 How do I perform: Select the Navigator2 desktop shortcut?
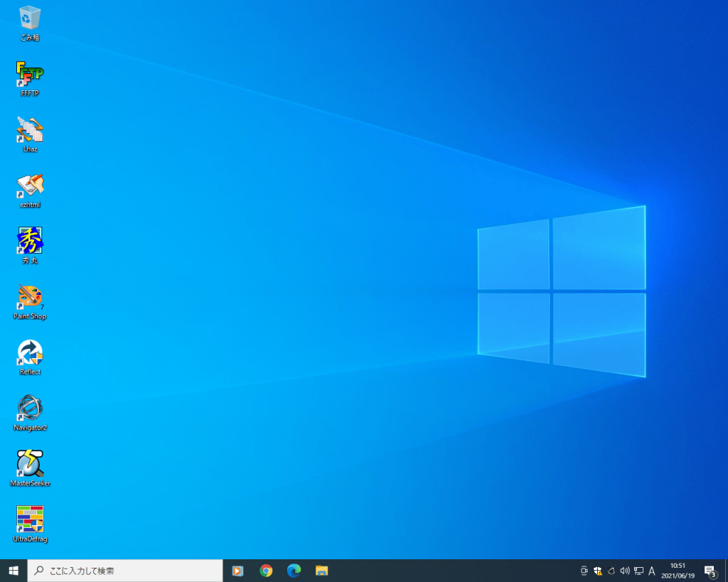(30, 413)
